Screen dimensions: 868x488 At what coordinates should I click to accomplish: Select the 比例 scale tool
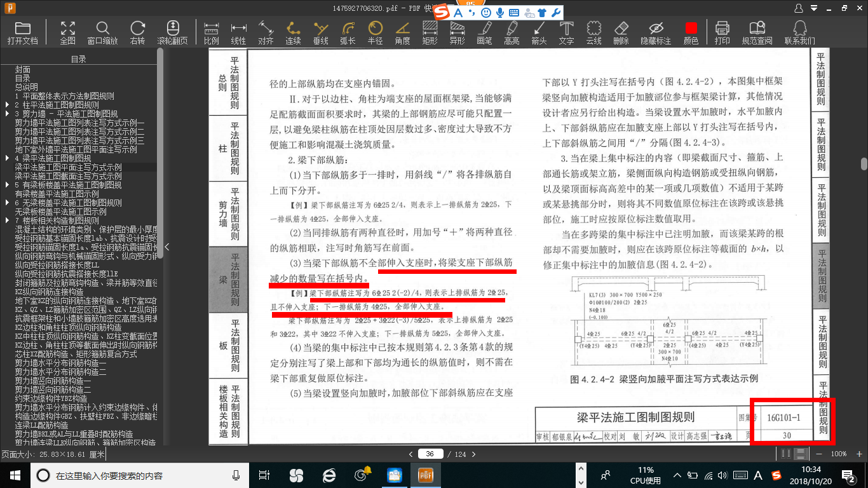[211, 32]
